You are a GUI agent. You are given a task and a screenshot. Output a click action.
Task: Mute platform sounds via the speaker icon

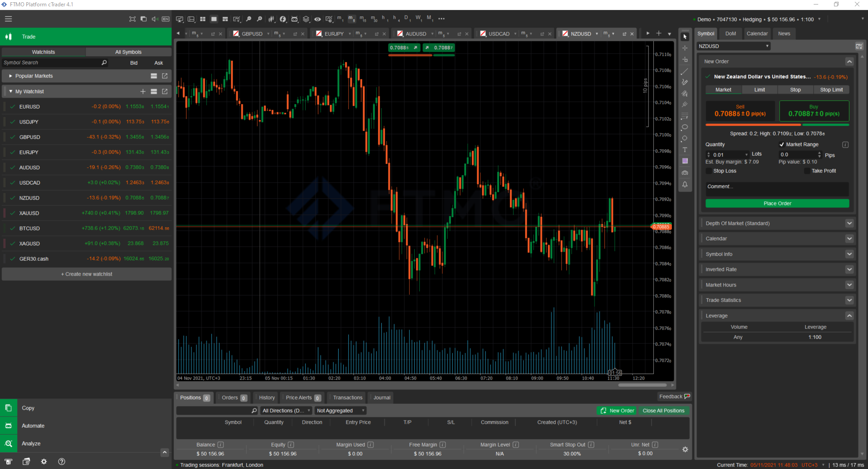click(154, 19)
